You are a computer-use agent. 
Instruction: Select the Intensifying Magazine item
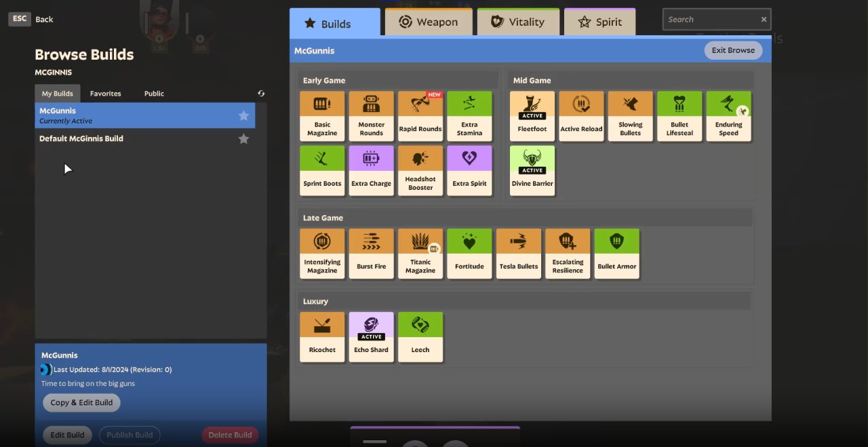(x=322, y=254)
